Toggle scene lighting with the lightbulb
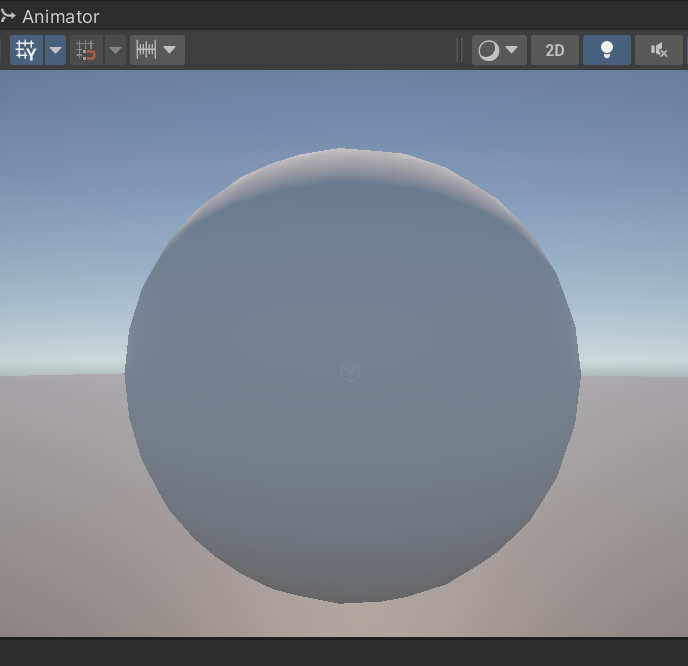This screenshot has height=666, width=688. click(607, 50)
